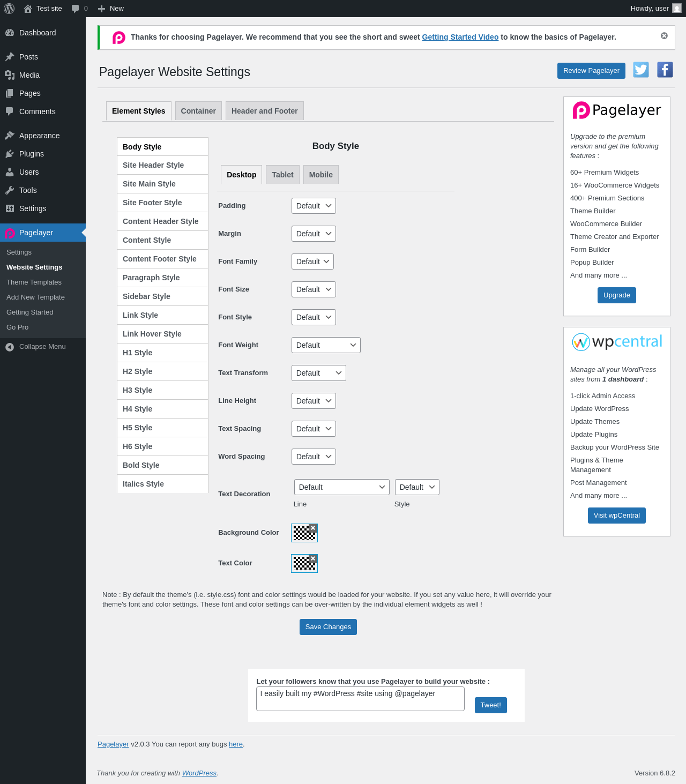The image size is (686, 784).
Task: Choose H1 Style from the style list
Action: point(162,353)
